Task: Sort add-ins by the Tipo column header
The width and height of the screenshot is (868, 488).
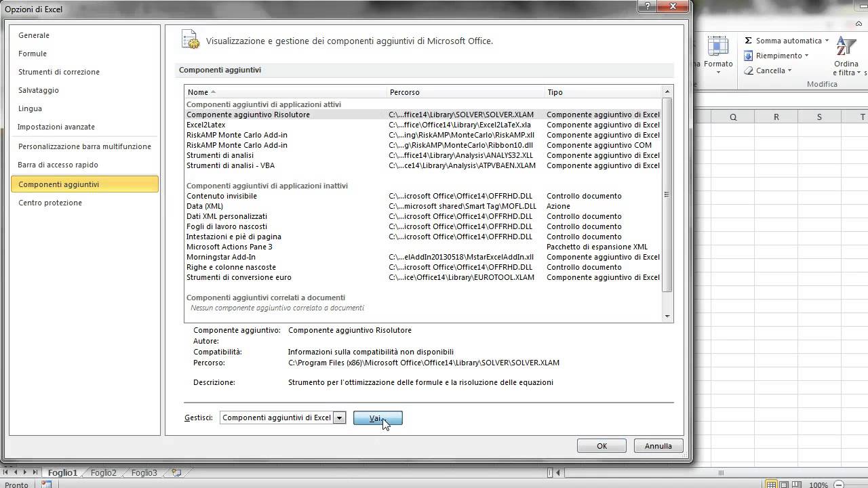Action: 604,92
